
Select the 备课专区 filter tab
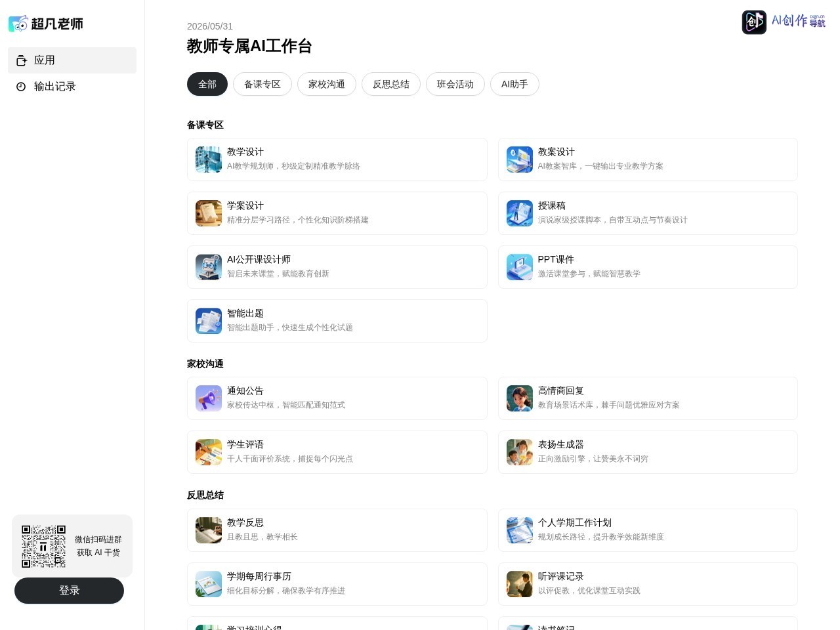[262, 84]
